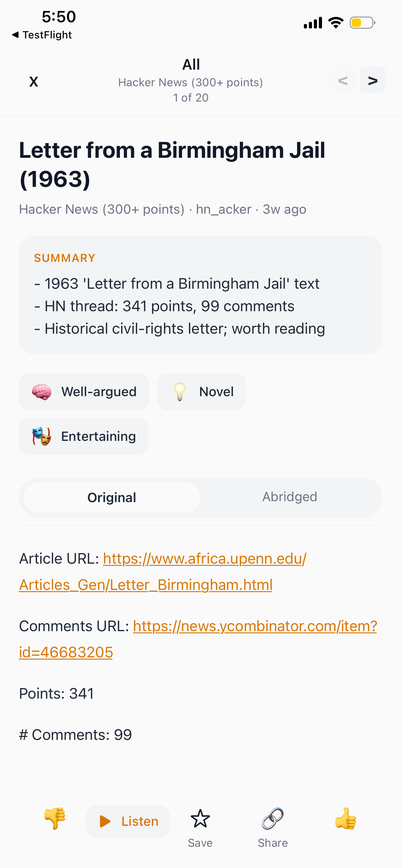This screenshot has width=401, height=868.
Task: Switch to the Abridged tab
Action: (x=290, y=497)
